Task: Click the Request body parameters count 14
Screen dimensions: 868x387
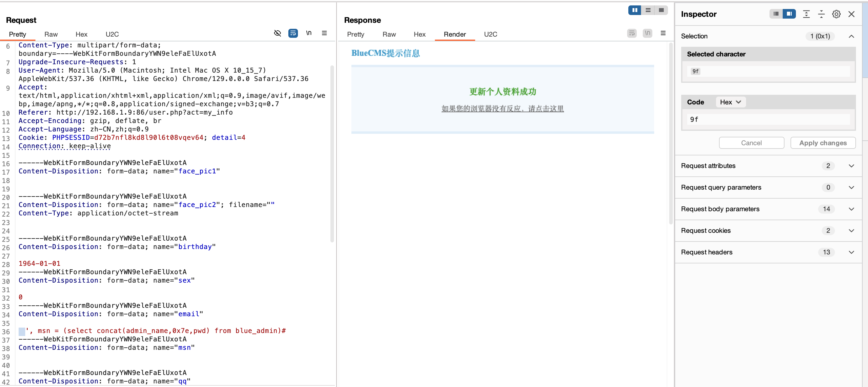Action: point(826,209)
